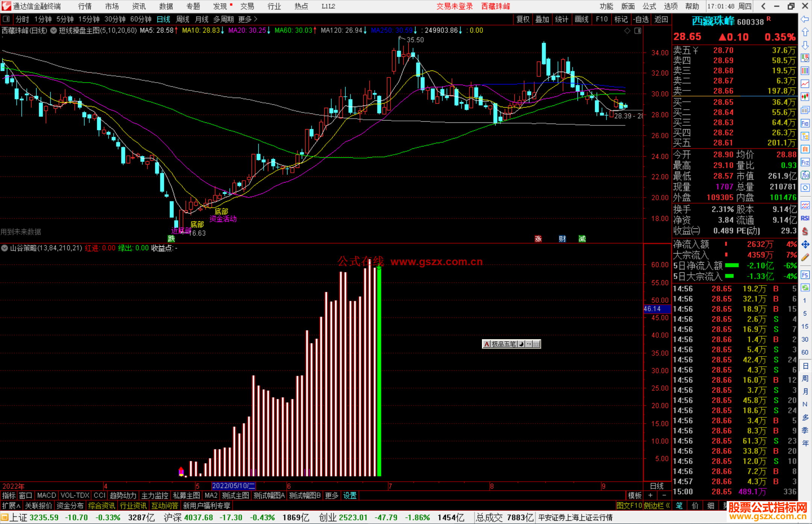Click the green 跌 marker on chart
This screenshot has height=524, width=812.
pos(171,239)
